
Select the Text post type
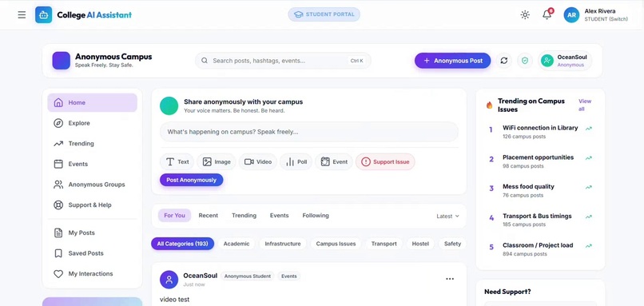pyautogui.click(x=177, y=162)
